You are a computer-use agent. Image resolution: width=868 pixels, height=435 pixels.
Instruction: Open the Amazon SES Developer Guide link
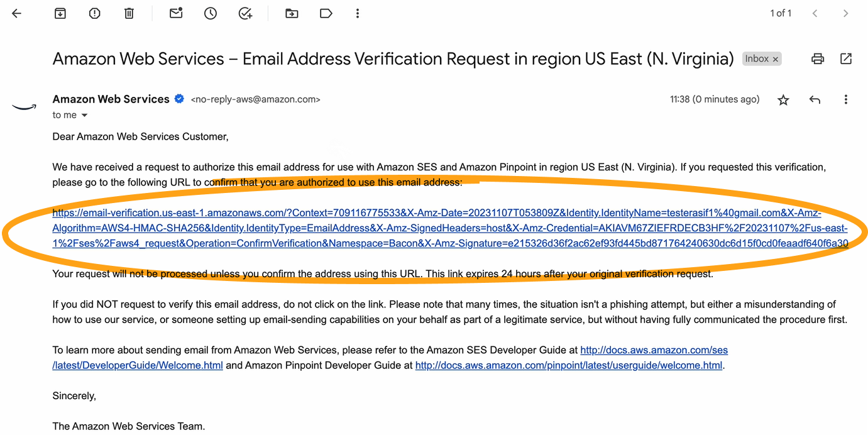click(654, 350)
